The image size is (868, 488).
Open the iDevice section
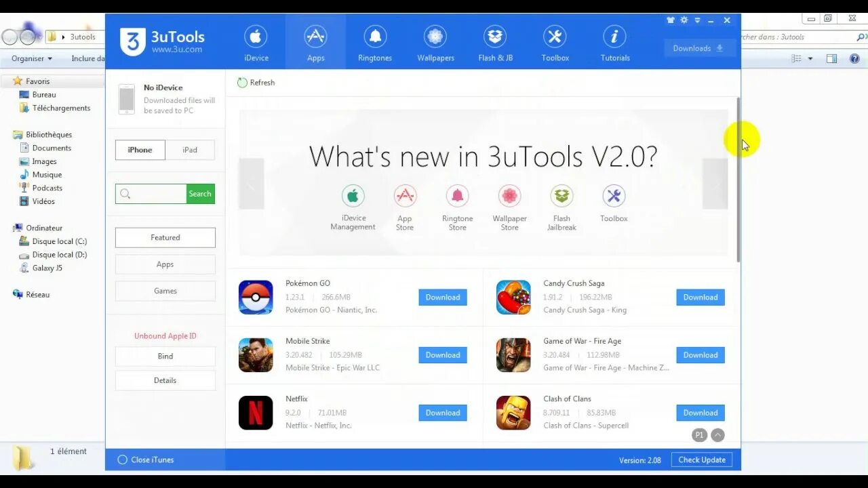pyautogui.click(x=256, y=43)
